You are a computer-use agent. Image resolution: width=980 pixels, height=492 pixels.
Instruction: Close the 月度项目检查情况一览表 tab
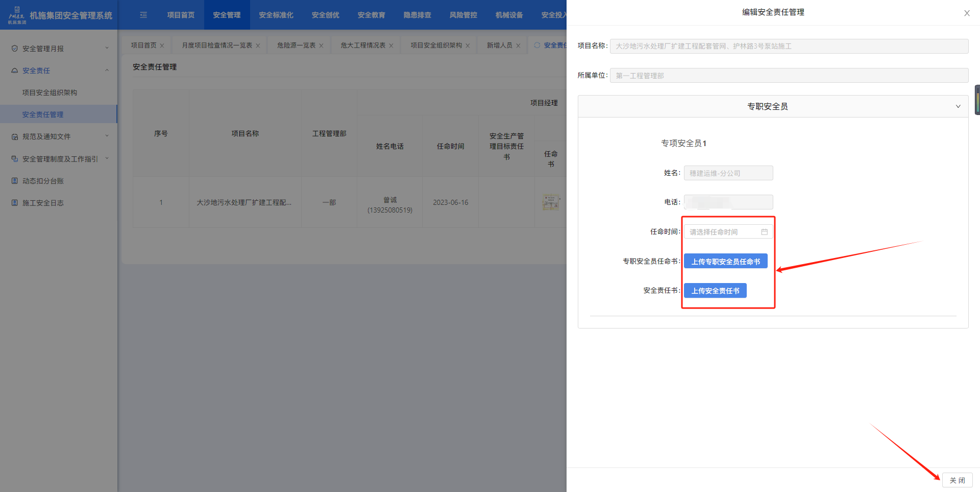pos(258,45)
